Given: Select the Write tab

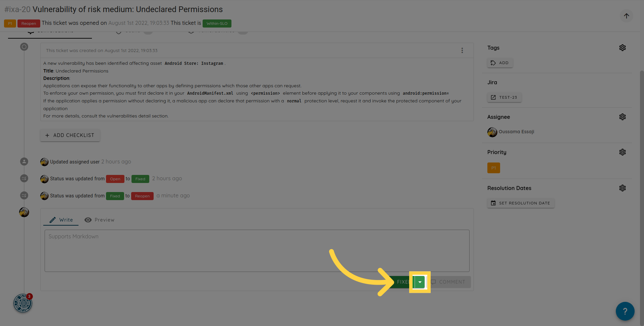Looking at the screenshot, I should [x=61, y=220].
